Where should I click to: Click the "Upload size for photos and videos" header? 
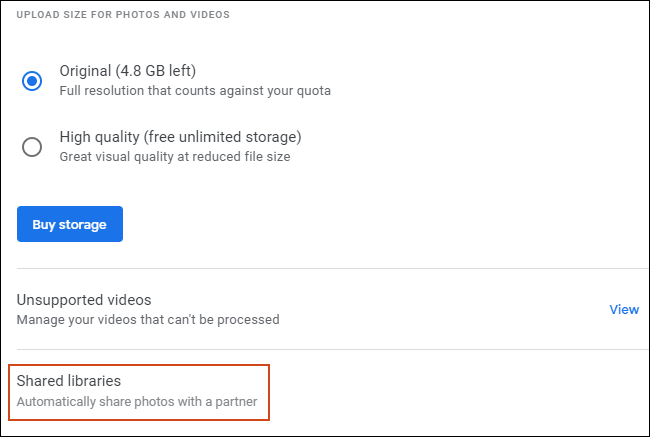123,15
